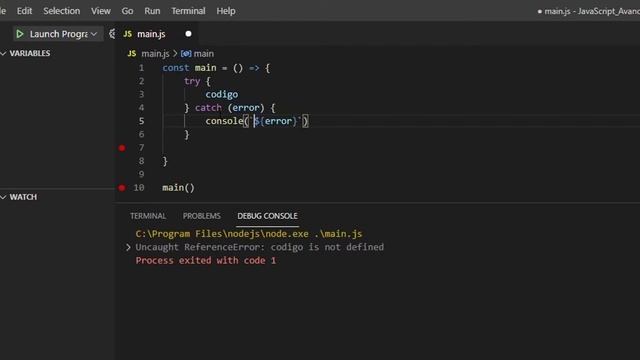Click the main() call on line 10
Screen dimensions: 640x360
pos(178,188)
